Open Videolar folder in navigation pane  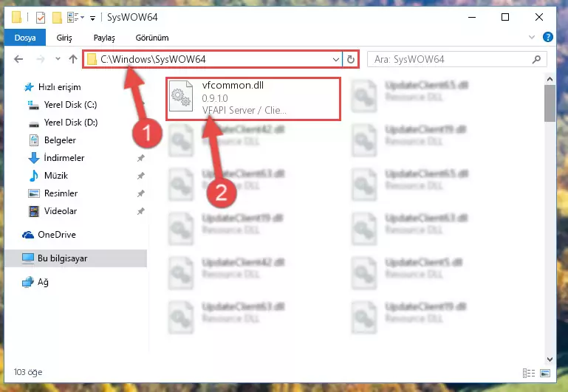(60, 211)
